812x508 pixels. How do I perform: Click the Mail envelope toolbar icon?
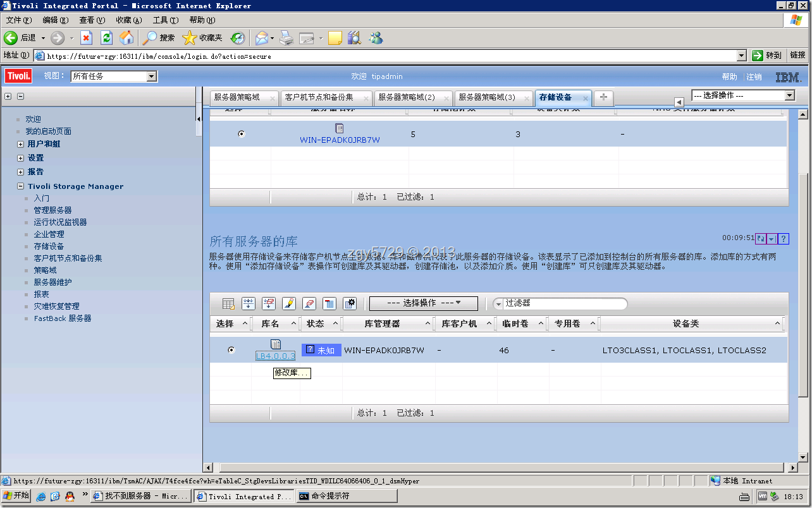(x=261, y=38)
